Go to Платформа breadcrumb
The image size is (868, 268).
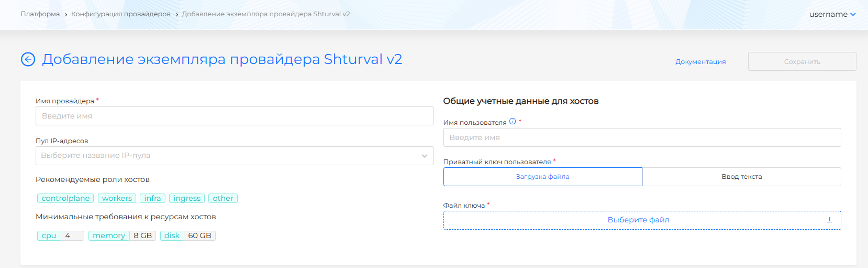click(x=40, y=14)
